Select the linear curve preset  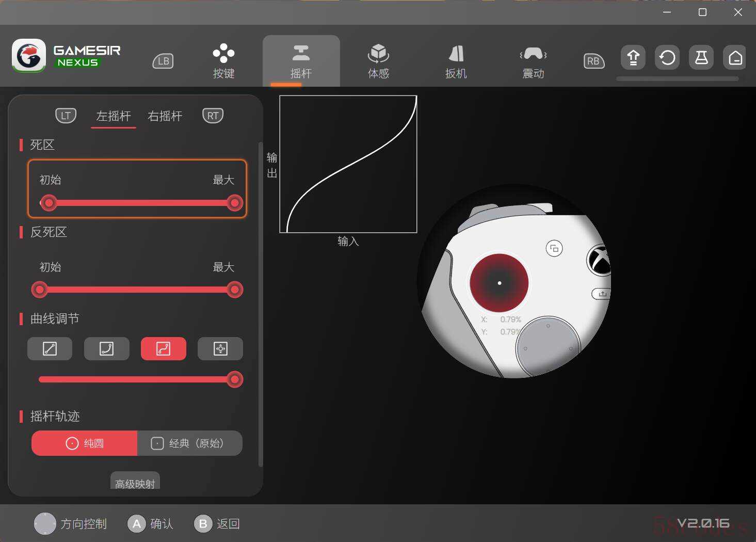click(x=50, y=348)
